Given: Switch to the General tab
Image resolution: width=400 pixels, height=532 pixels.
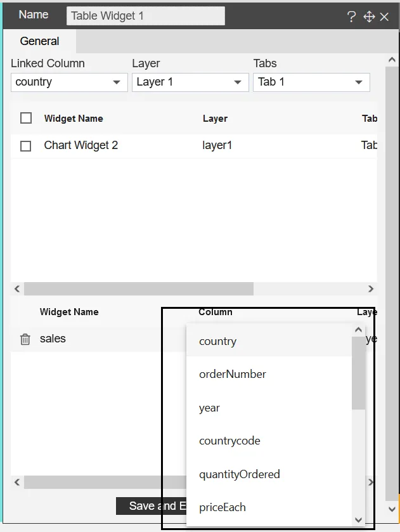Looking at the screenshot, I should [x=39, y=41].
